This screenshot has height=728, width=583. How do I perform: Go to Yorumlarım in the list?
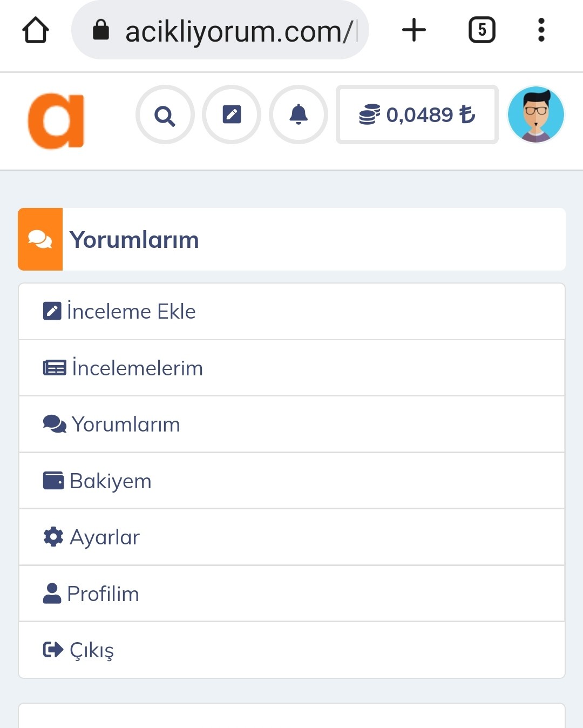click(291, 424)
